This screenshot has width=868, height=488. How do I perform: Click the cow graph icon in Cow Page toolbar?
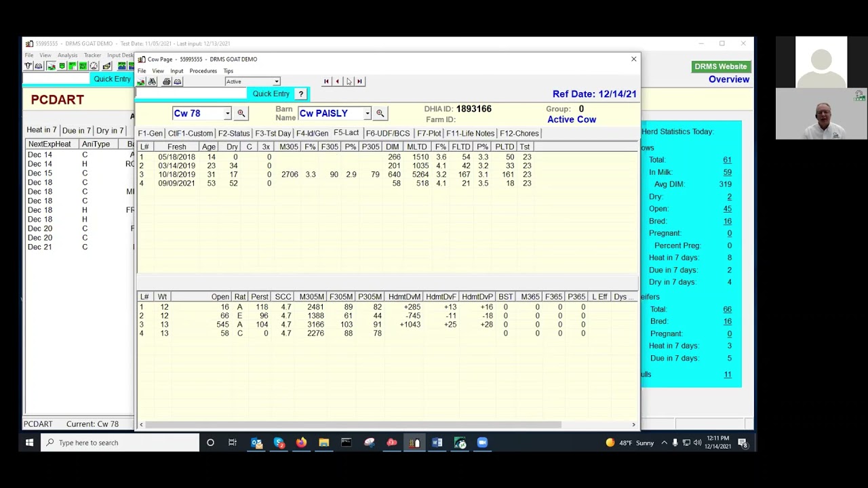point(141,81)
